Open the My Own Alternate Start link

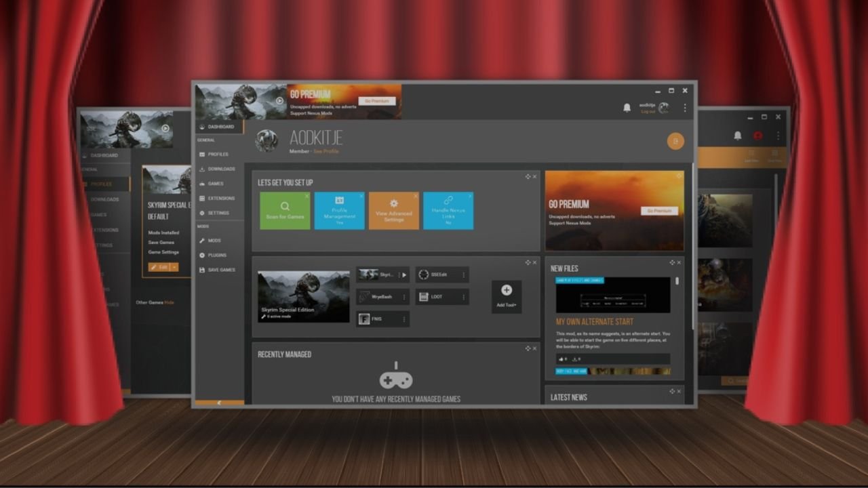tap(595, 322)
